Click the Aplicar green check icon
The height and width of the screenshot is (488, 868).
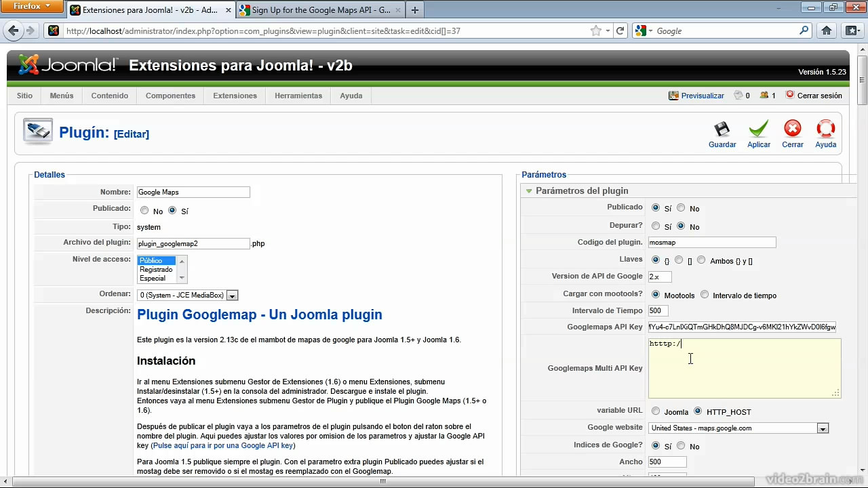pyautogui.click(x=759, y=129)
